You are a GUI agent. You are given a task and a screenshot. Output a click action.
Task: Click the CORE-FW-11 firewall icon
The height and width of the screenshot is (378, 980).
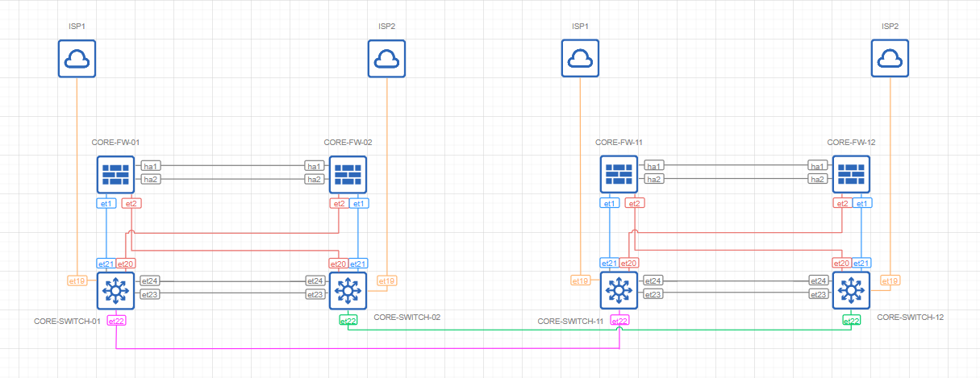pyautogui.click(x=619, y=174)
